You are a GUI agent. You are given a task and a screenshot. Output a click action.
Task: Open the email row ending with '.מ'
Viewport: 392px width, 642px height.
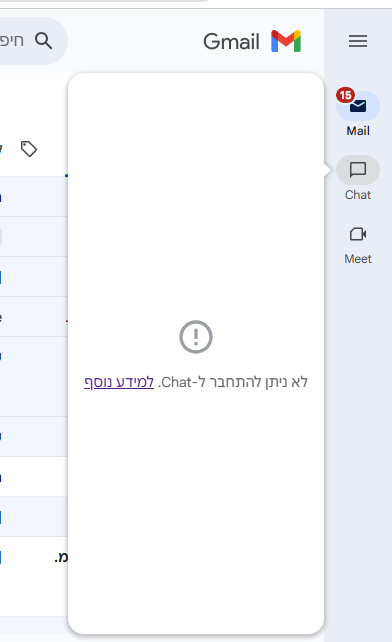[x=34, y=557]
